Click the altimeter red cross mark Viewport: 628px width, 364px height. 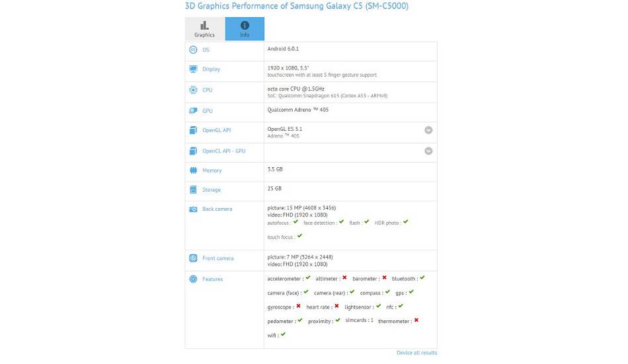(x=344, y=277)
